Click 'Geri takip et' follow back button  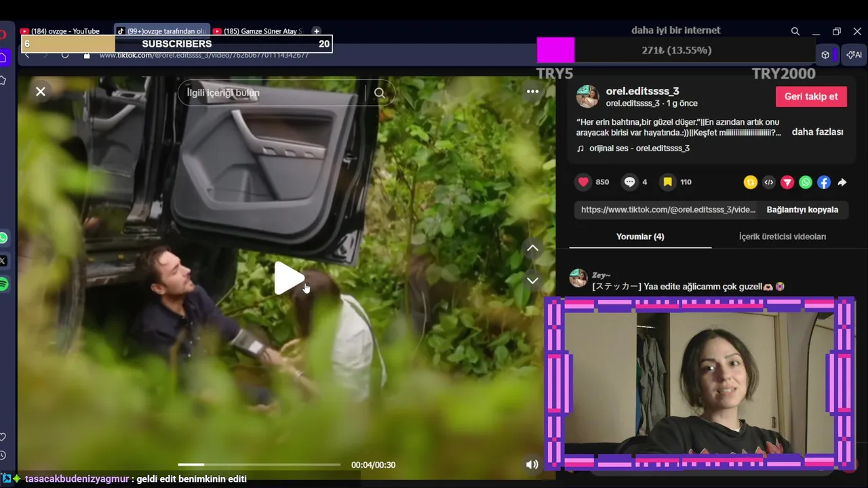811,96
